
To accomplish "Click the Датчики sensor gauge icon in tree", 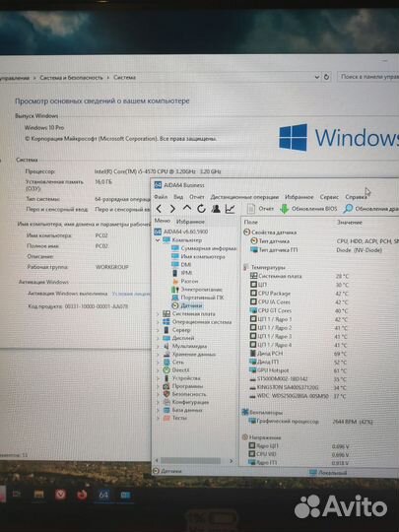I will click(175, 305).
